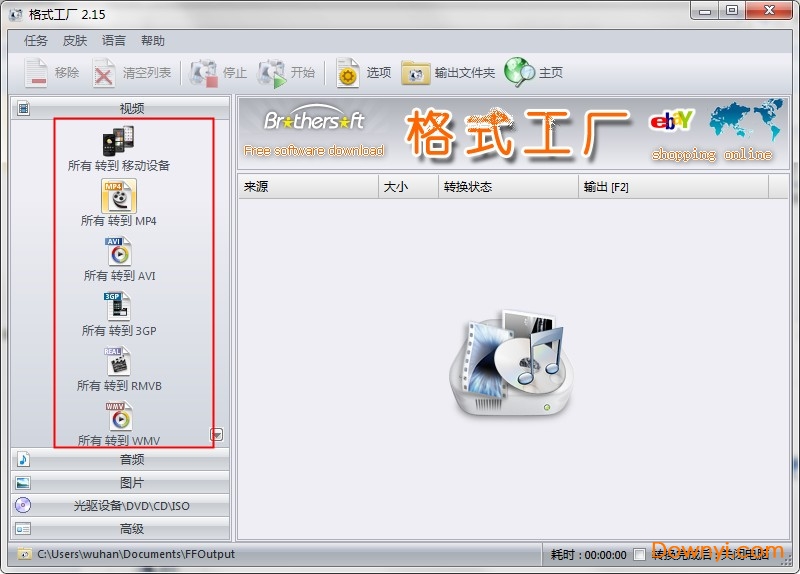Image resolution: width=800 pixels, height=574 pixels.
Task: Pick the All to 3GP converter icon
Action: tap(118, 307)
